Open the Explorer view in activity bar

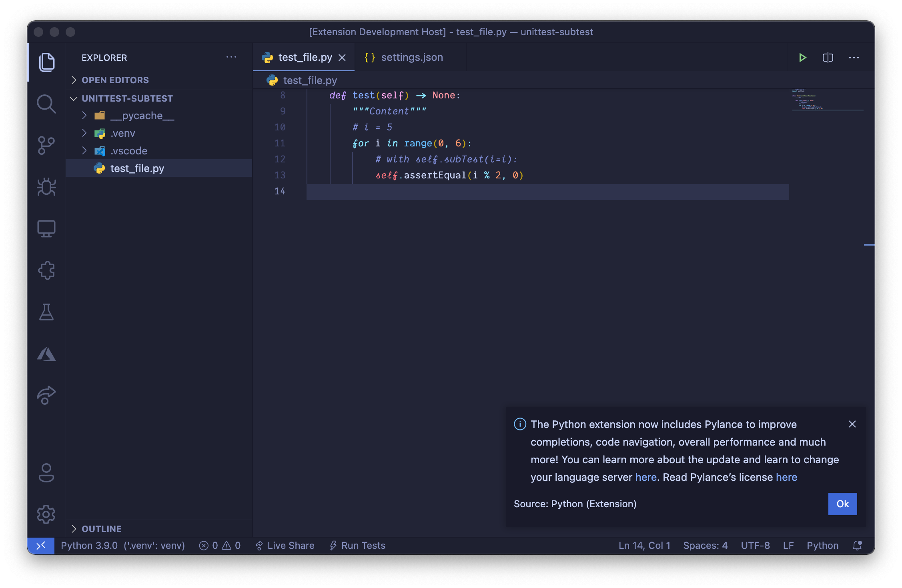point(46,62)
